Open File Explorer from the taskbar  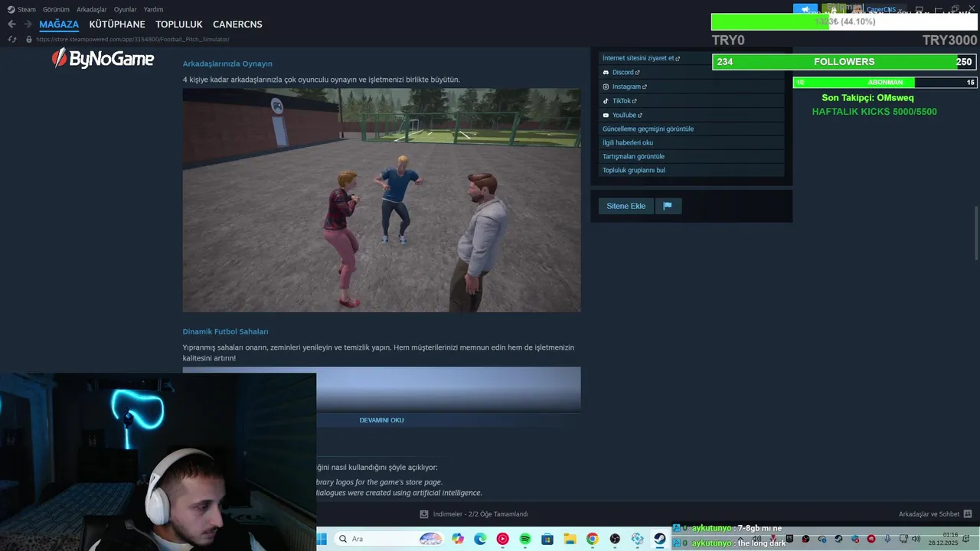[570, 539]
